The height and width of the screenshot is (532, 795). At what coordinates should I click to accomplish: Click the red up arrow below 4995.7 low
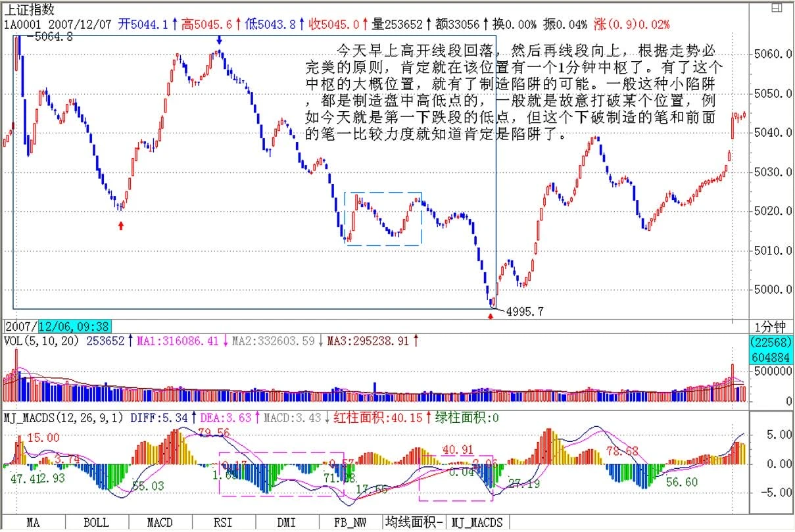tap(490, 316)
